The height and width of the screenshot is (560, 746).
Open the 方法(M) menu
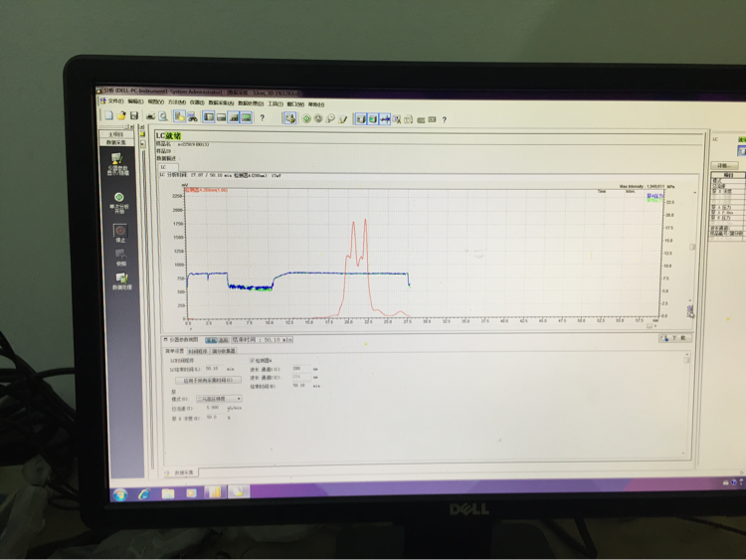click(176, 102)
